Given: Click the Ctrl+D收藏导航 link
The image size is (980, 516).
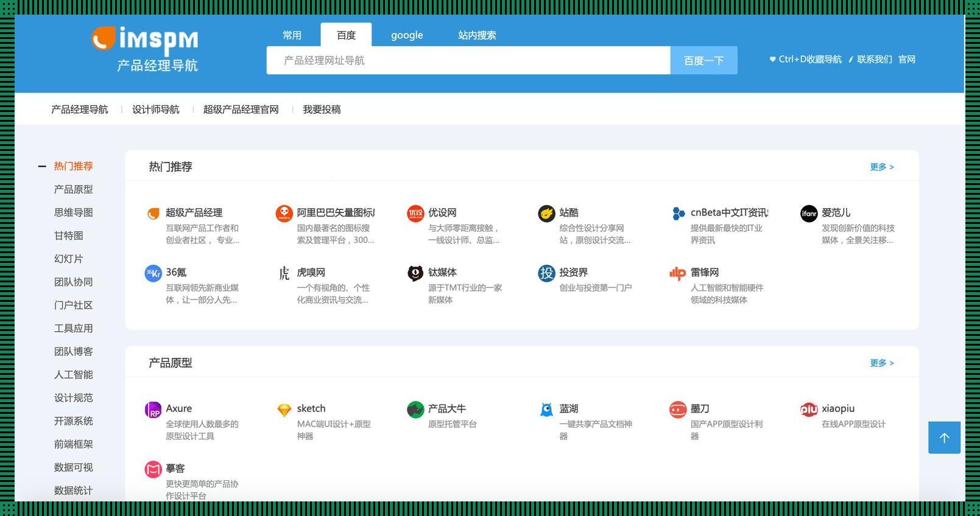Looking at the screenshot, I should pos(805,59).
